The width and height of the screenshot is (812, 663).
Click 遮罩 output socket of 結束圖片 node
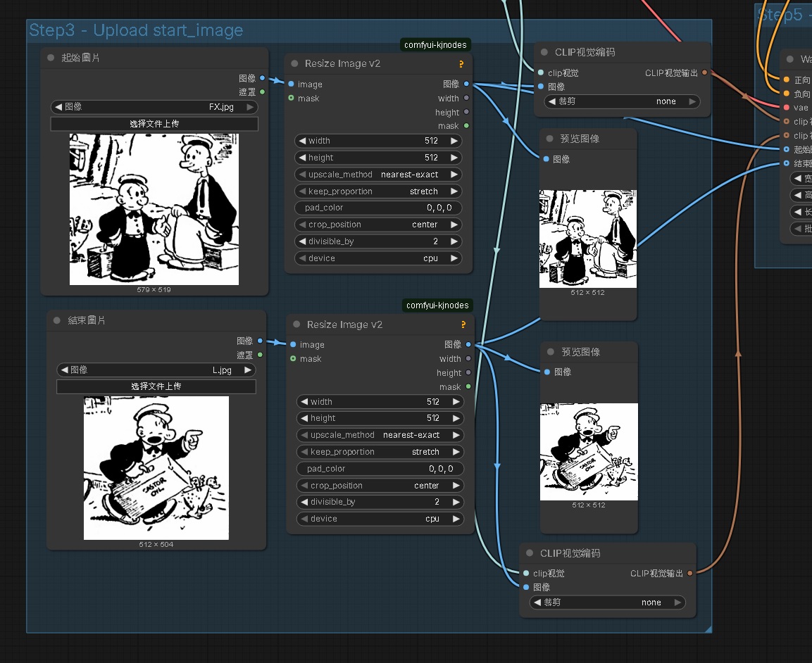(260, 355)
